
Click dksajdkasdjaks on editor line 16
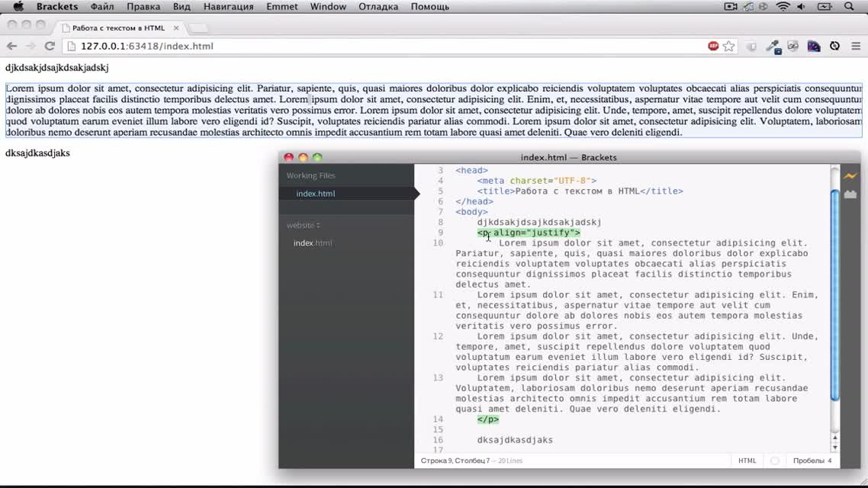[515, 441]
